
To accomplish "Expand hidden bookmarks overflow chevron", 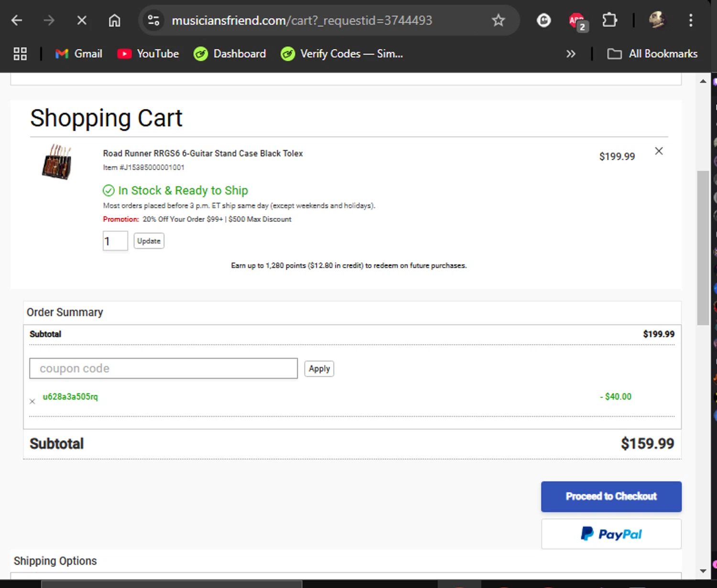I will click(571, 54).
